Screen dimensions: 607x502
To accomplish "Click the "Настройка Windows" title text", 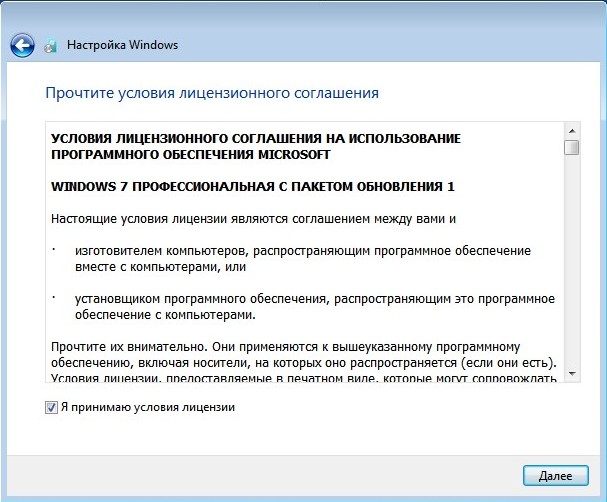I will [x=122, y=45].
